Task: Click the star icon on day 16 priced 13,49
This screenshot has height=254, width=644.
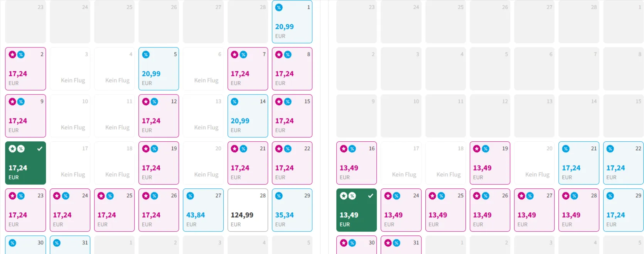Action: click(343, 148)
